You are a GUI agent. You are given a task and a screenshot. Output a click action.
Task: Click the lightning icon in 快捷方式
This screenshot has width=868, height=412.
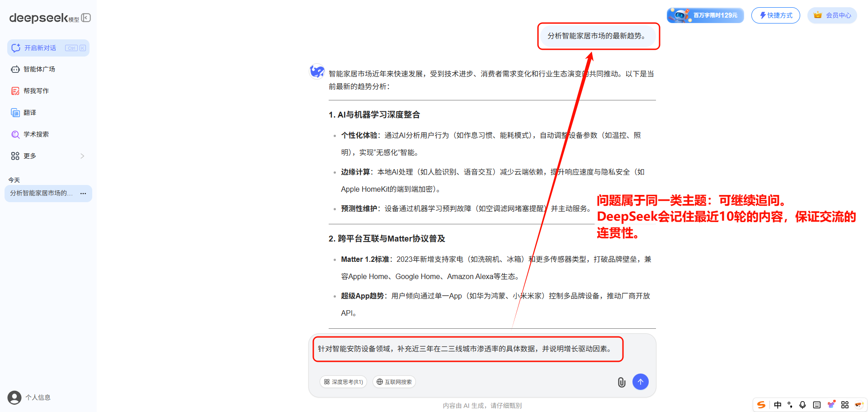pyautogui.click(x=763, y=15)
